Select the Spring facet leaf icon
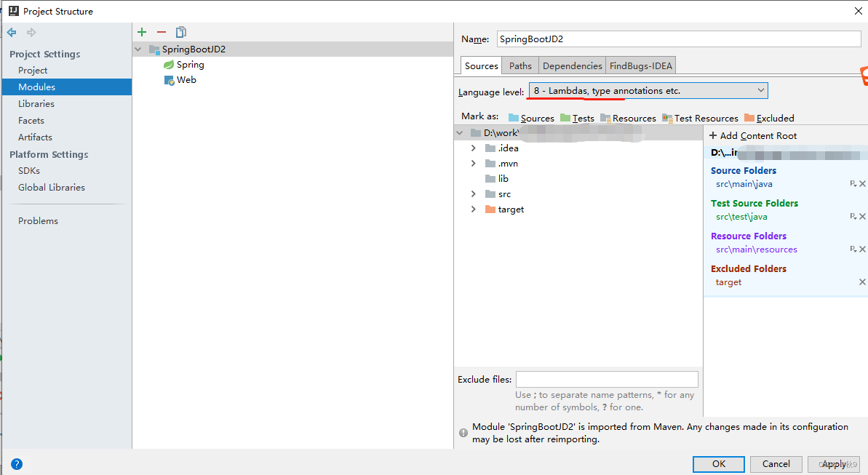This screenshot has width=868, height=475. (168, 65)
